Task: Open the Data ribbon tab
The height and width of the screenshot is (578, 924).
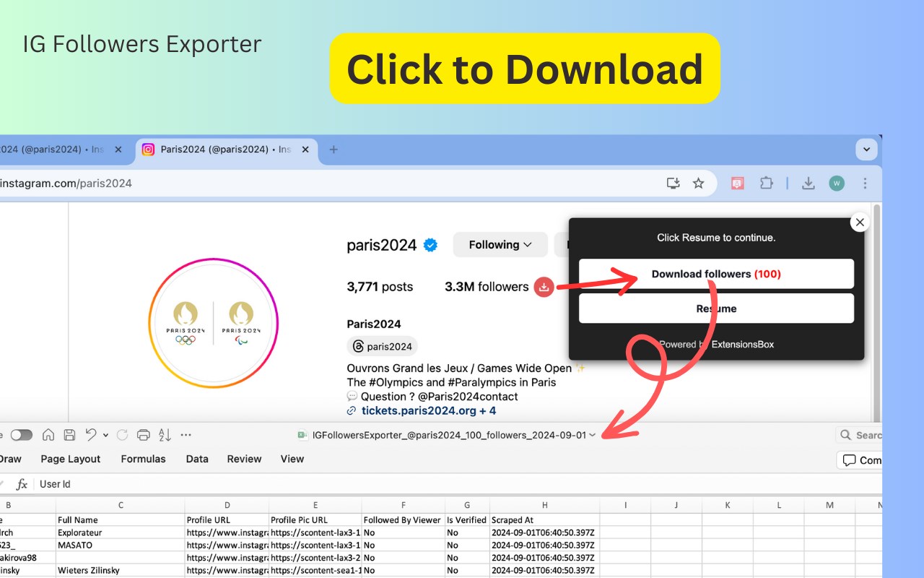Action: [197, 459]
